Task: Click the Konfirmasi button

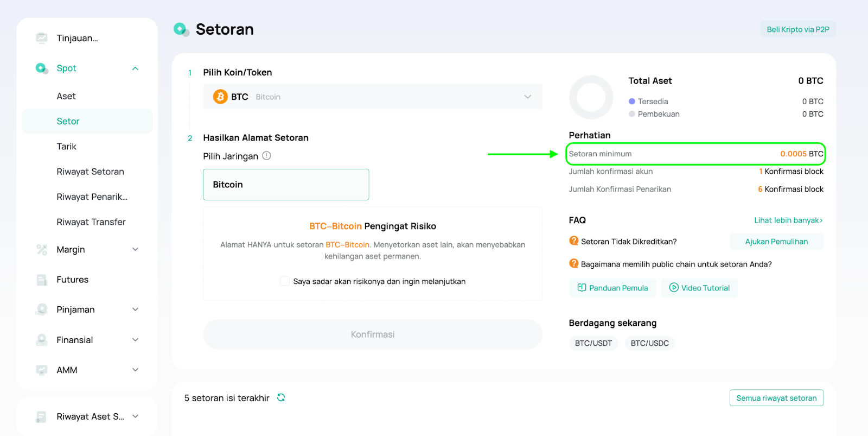Action: pos(373,334)
